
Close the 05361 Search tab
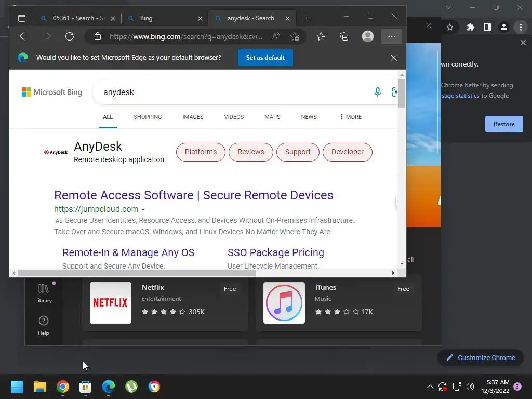point(113,18)
